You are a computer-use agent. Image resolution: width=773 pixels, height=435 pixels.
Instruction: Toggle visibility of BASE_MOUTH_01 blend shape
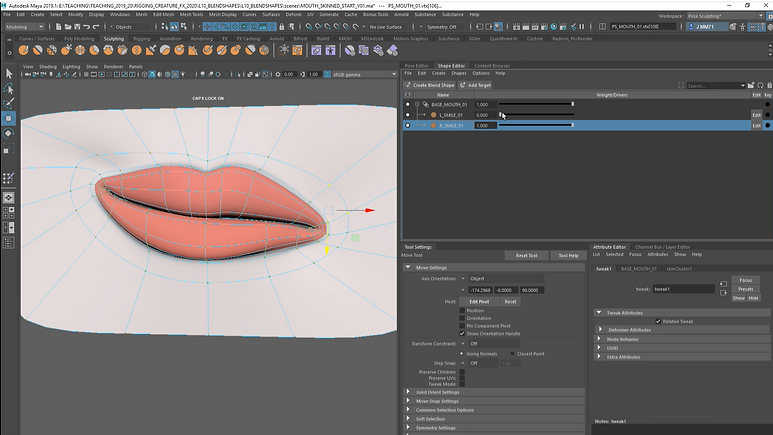click(x=407, y=105)
